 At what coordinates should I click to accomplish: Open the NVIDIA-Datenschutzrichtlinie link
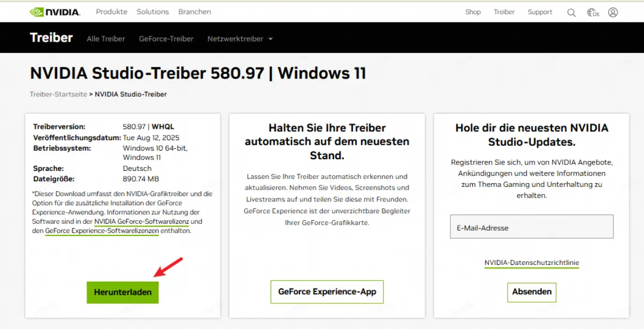coord(532,263)
